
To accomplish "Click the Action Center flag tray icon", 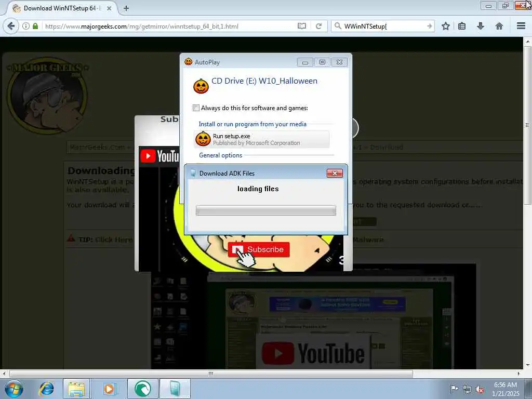I will pos(454,389).
